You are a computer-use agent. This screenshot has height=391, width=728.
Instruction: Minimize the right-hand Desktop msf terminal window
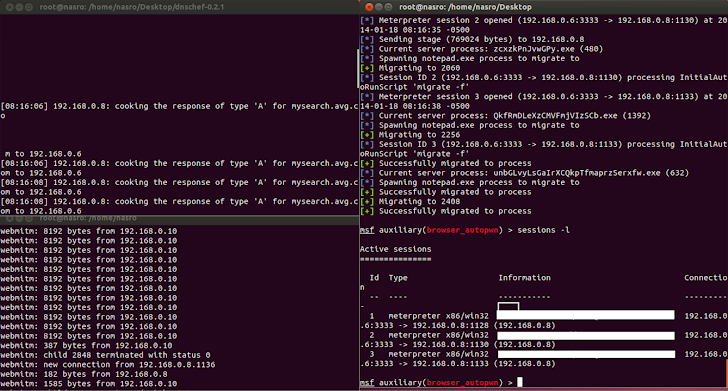click(x=379, y=7)
